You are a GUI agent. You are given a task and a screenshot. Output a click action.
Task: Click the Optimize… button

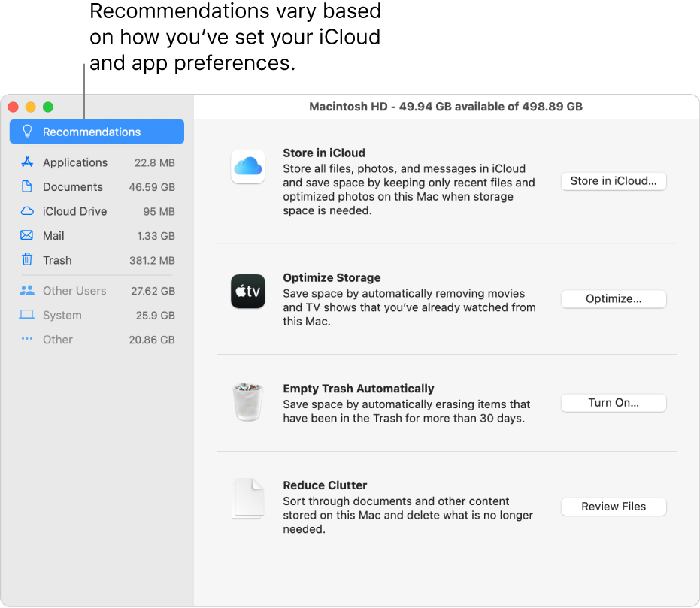[614, 299]
